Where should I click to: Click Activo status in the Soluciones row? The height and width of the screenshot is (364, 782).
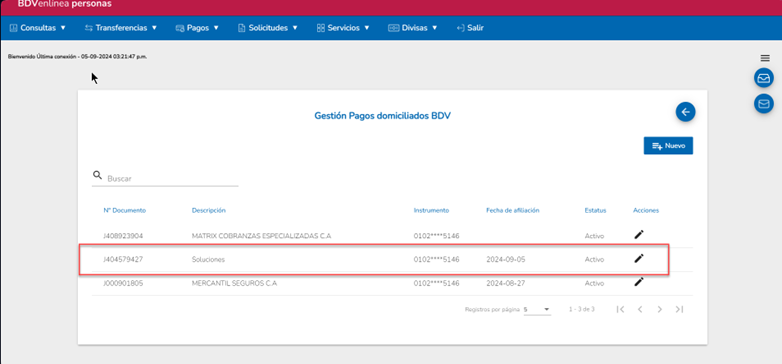(x=594, y=260)
